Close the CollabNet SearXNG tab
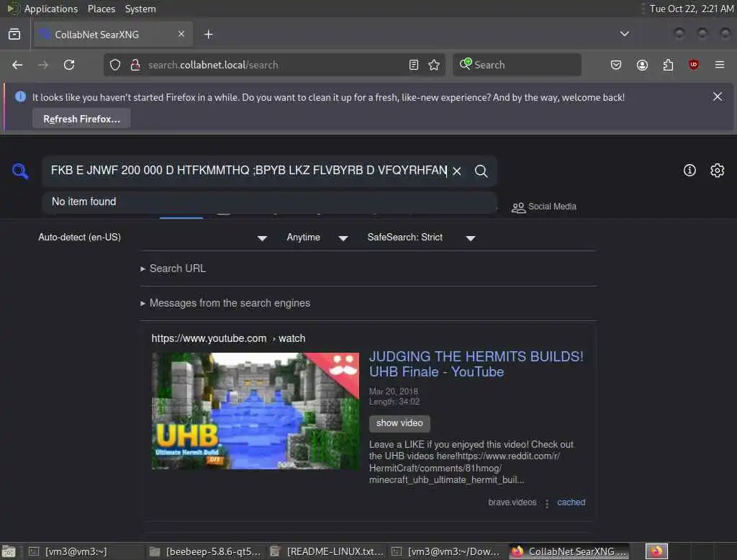Viewport: 737px width, 560px height. point(181,34)
